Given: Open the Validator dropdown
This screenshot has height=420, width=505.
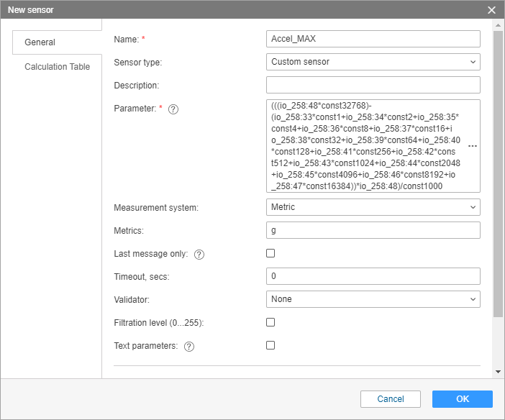Looking at the screenshot, I should 373,299.
